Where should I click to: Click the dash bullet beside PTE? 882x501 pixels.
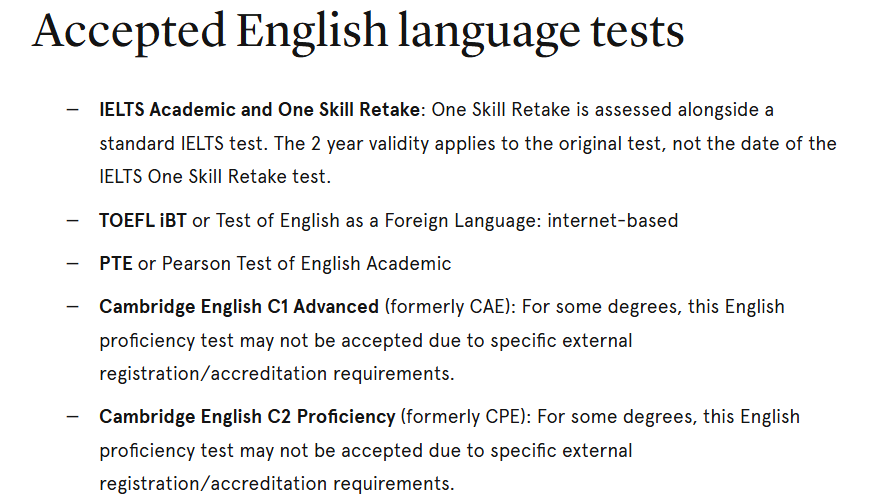(x=73, y=264)
